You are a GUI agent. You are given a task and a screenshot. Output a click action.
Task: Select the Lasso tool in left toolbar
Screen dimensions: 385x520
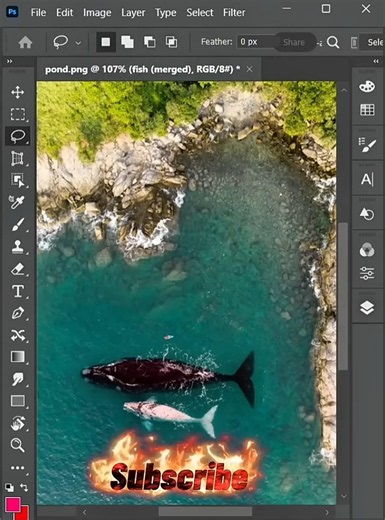click(18, 136)
